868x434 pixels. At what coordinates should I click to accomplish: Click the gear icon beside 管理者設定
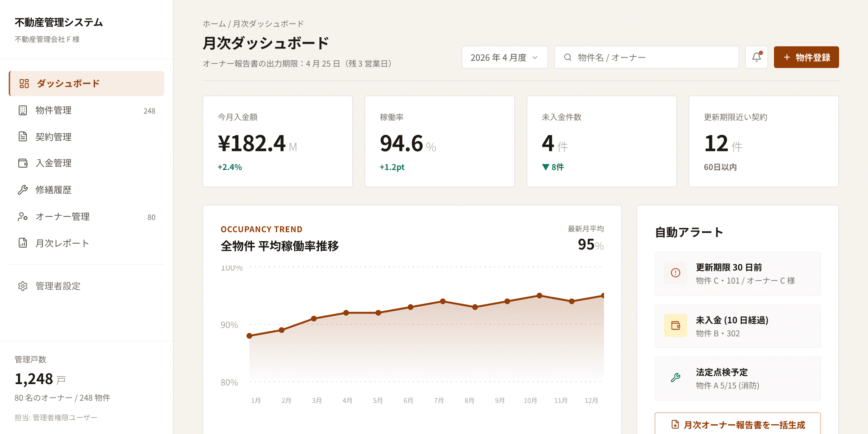(x=23, y=286)
